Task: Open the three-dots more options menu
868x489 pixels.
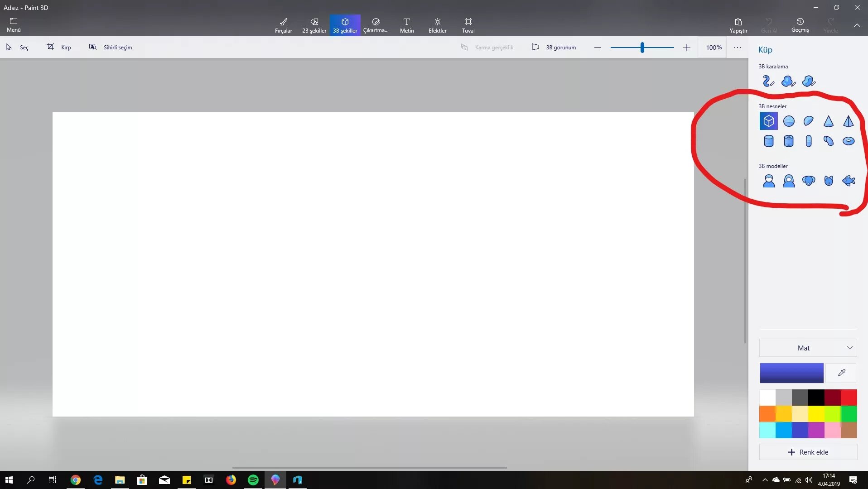Action: tap(738, 47)
